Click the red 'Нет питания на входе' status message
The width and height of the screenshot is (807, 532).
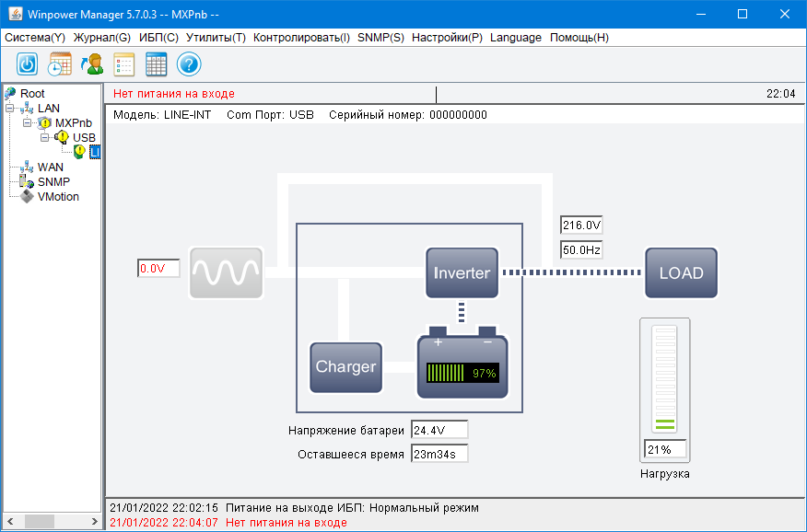[x=174, y=94]
